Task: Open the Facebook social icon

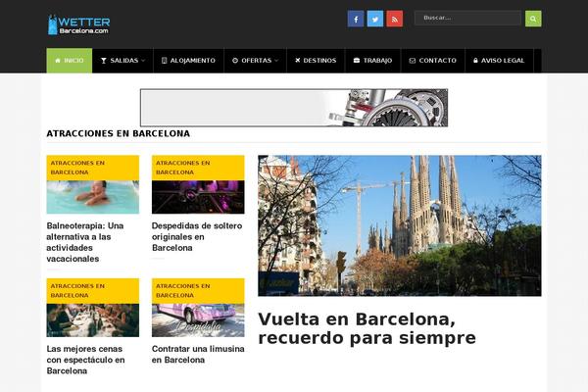Action: [356, 19]
